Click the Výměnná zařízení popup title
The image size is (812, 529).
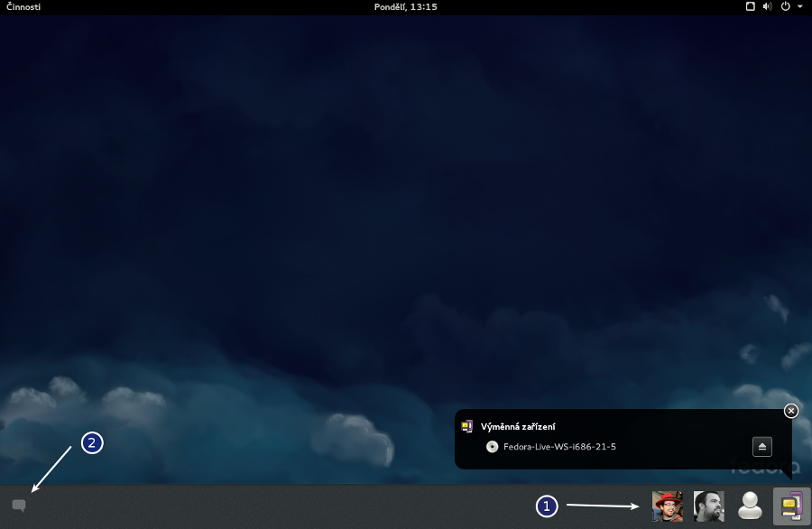(517, 426)
